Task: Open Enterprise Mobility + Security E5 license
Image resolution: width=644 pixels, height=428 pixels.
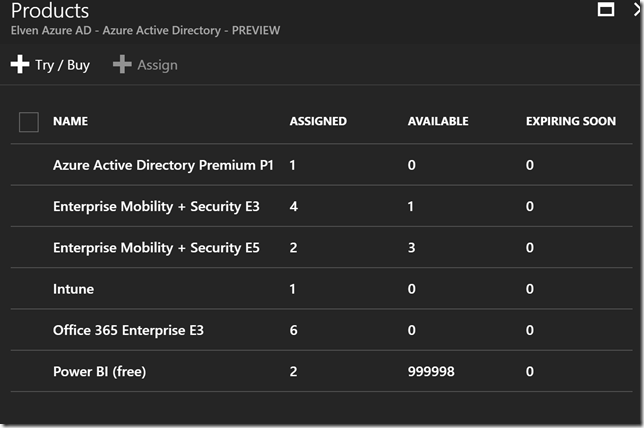Action: 156,248
